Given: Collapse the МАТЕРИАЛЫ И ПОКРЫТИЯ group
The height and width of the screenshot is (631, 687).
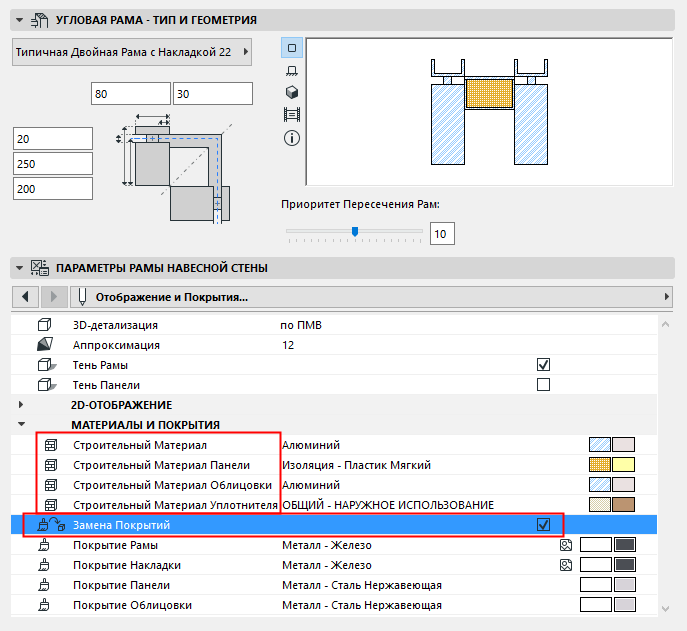Looking at the screenshot, I should (x=21, y=424).
